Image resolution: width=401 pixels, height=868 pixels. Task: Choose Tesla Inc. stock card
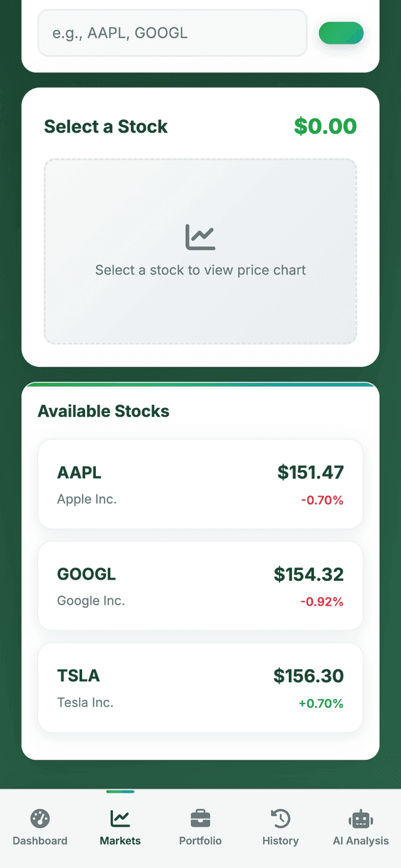click(x=200, y=687)
